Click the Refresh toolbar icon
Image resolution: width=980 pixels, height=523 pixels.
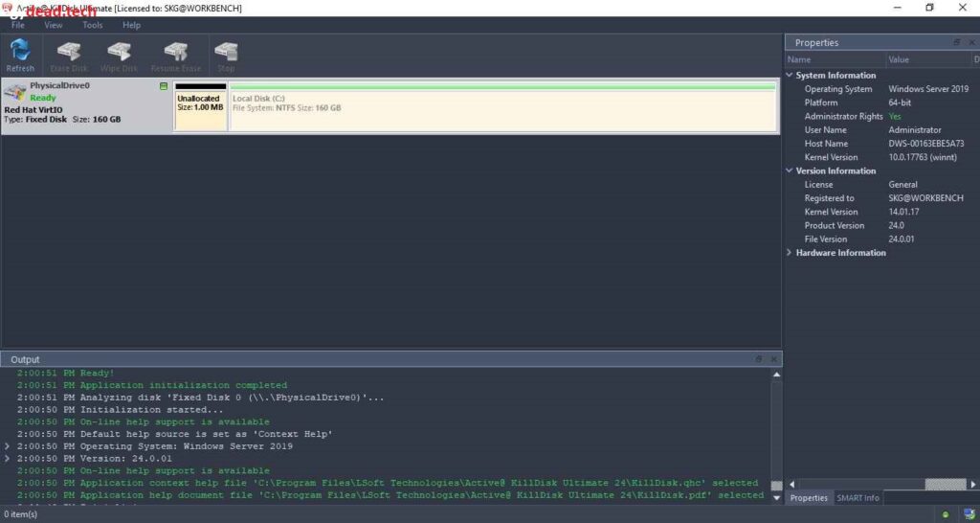tap(20, 55)
